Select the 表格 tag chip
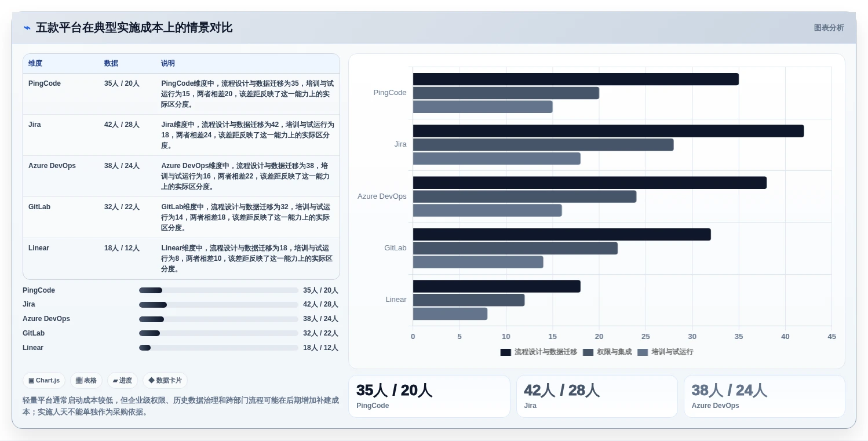 [x=86, y=380]
